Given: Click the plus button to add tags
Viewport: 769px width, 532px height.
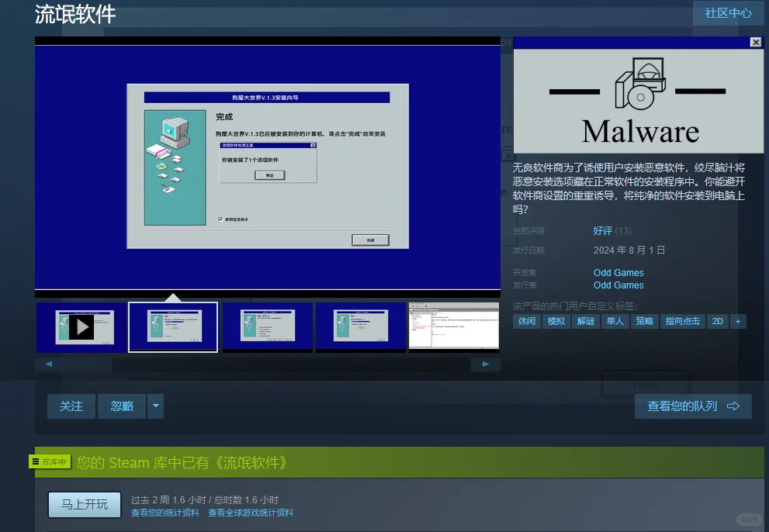Looking at the screenshot, I should [x=738, y=321].
